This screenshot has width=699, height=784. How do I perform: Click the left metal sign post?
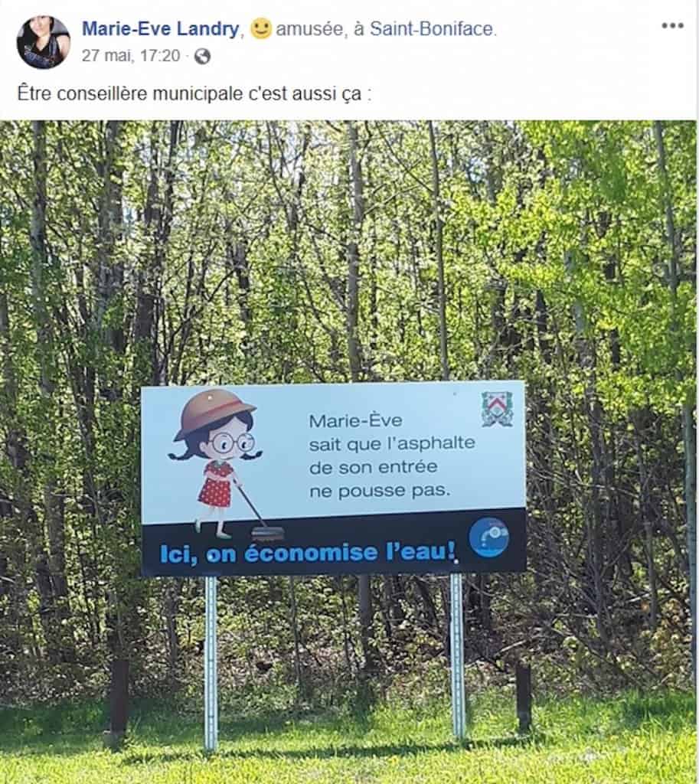tap(211, 663)
